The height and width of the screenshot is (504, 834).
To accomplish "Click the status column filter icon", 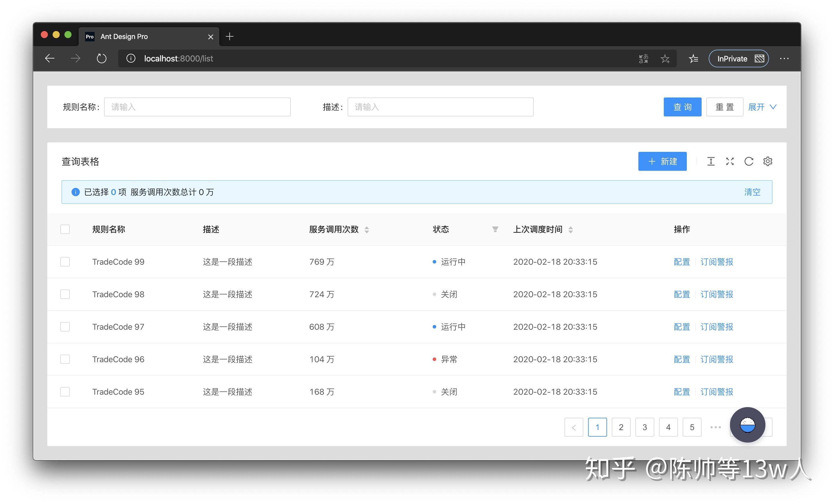I will click(x=495, y=229).
